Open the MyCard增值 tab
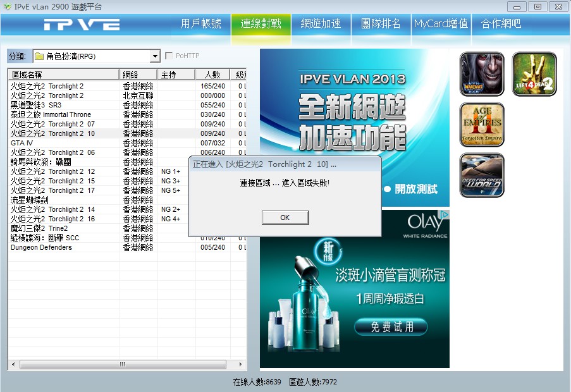 (441, 24)
